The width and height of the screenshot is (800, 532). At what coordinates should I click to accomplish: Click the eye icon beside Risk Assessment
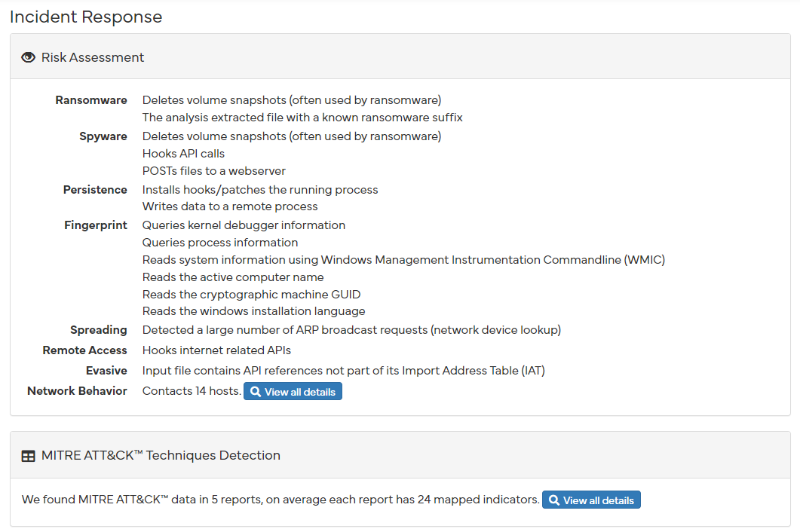click(28, 57)
